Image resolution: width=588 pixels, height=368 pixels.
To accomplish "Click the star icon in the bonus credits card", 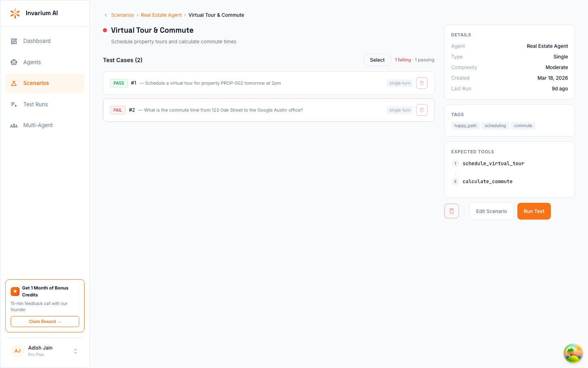I will [x=15, y=291].
